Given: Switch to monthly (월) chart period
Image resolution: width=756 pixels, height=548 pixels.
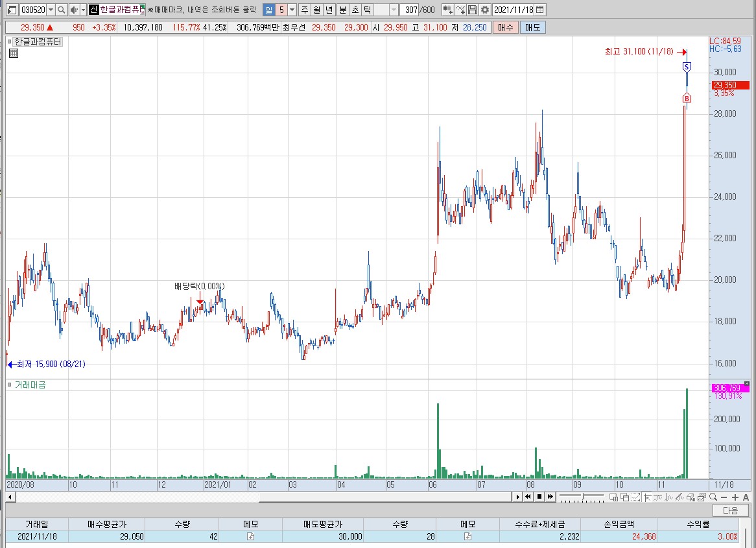Looking at the screenshot, I should tap(317, 10).
